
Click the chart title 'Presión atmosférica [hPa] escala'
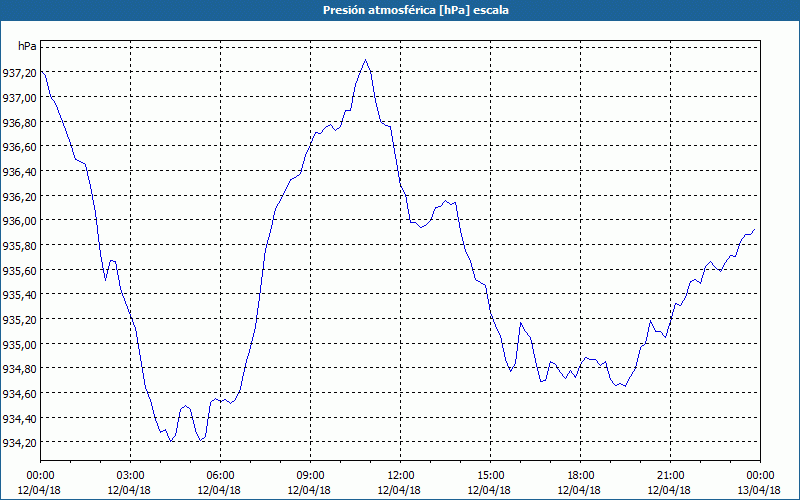(416, 10)
